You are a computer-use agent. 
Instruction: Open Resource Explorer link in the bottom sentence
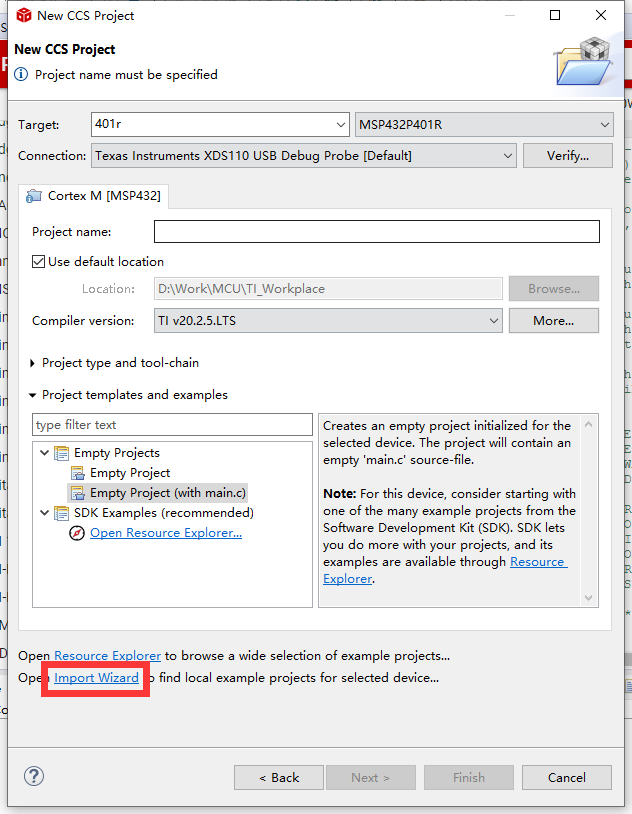click(107, 656)
